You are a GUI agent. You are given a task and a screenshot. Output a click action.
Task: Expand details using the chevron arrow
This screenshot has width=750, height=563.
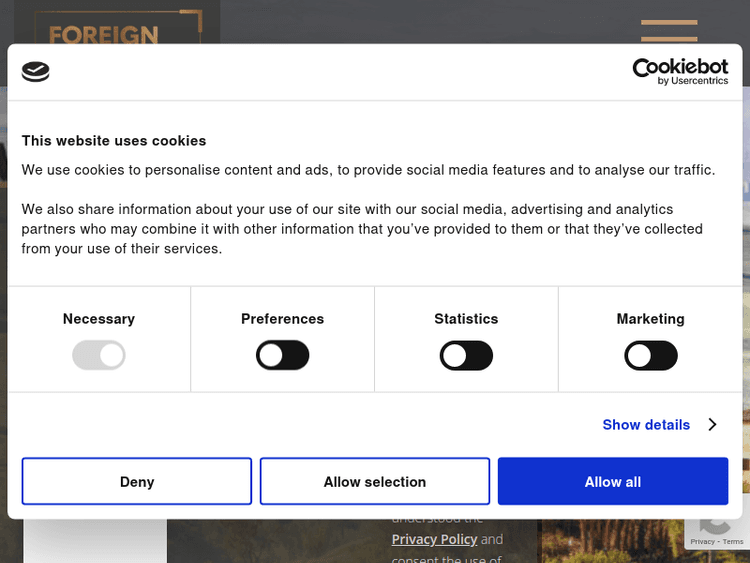tap(712, 425)
